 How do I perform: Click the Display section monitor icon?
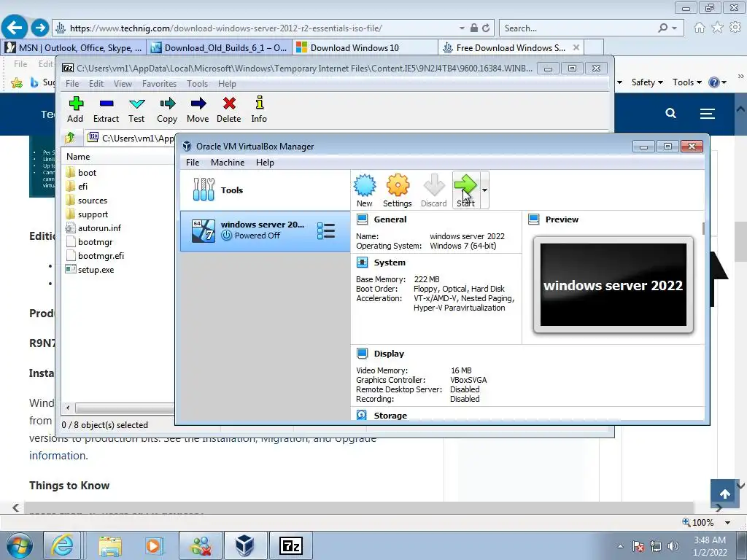click(x=362, y=354)
